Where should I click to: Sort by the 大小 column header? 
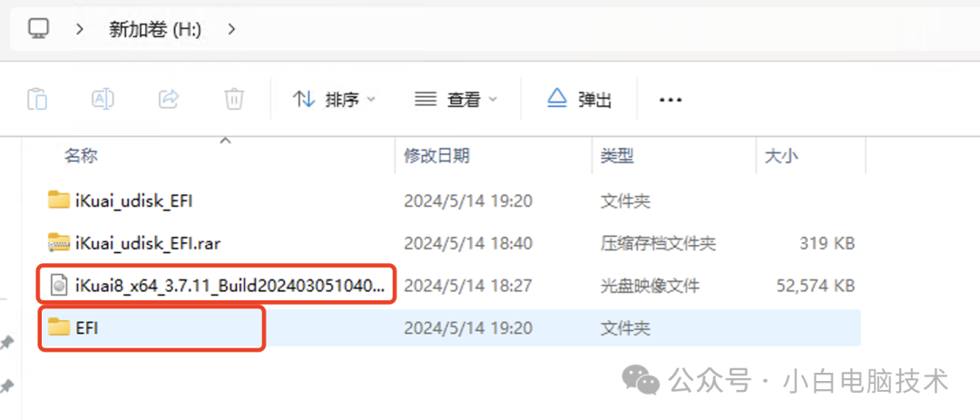point(781,156)
